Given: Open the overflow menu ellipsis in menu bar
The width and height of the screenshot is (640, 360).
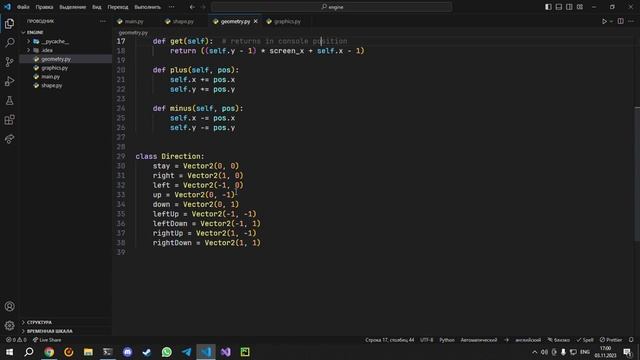Looking at the screenshot, I should [x=171, y=7].
